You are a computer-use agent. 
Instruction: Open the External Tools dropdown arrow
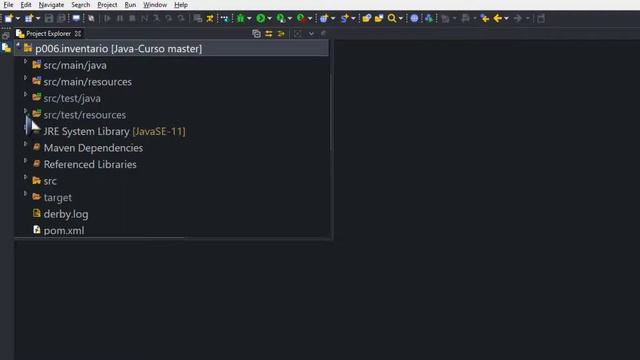pos(310,18)
